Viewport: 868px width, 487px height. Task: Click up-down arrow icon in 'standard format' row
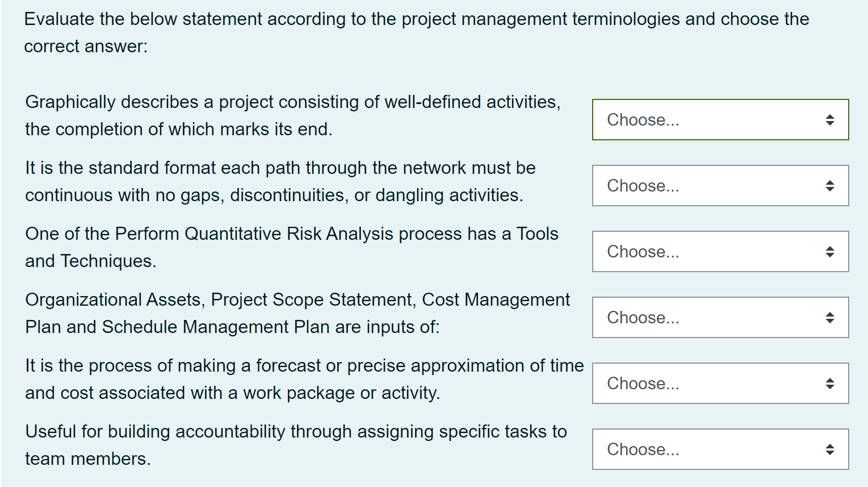click(x=829, y=186)
